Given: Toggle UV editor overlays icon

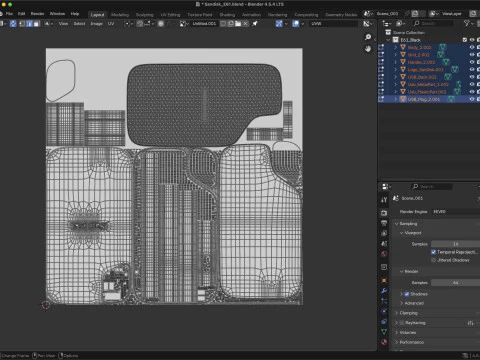Looking at the screenshot, I should click(x=296, y=24).
